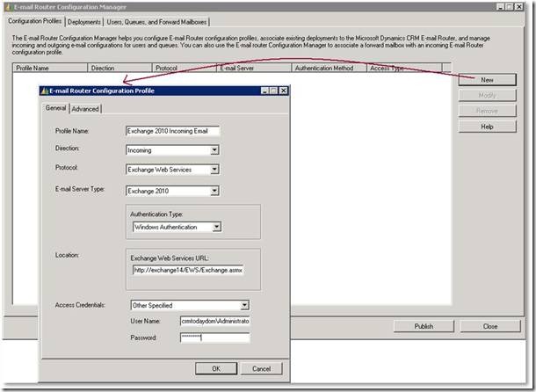The image size is (536, 392).
Task: Open the Access Credentials dropdown
Action: pyautogui.click(x=244, y=305)
